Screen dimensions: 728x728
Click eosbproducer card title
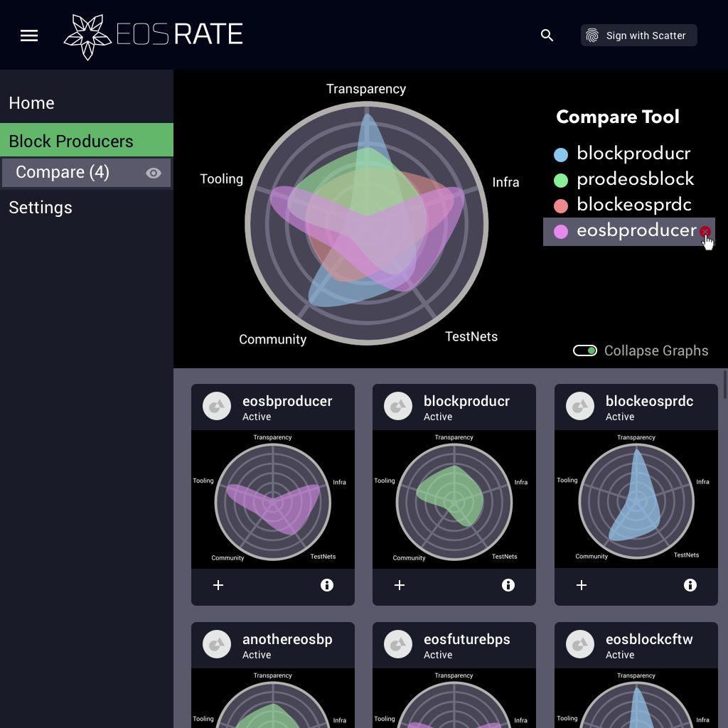click(x=287, y=401)
